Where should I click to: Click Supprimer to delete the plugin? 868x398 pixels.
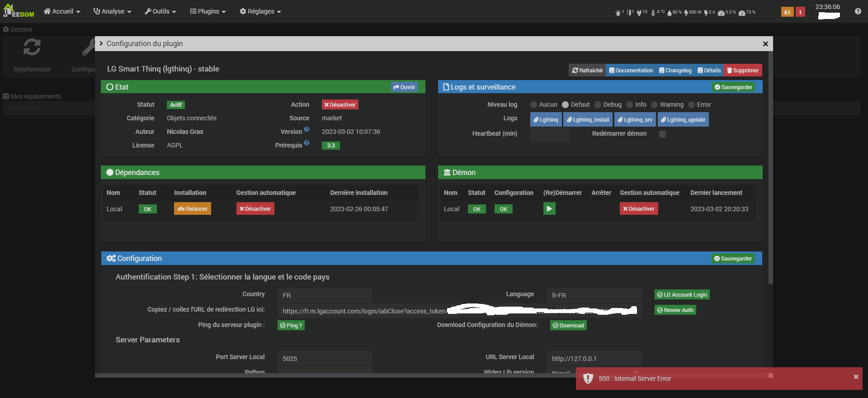(743, 70)
